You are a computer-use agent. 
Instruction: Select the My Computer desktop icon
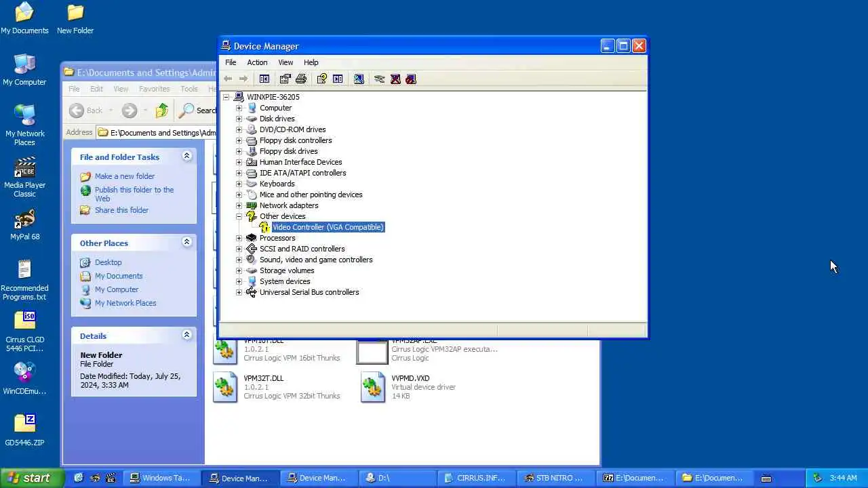coord(24,70)
